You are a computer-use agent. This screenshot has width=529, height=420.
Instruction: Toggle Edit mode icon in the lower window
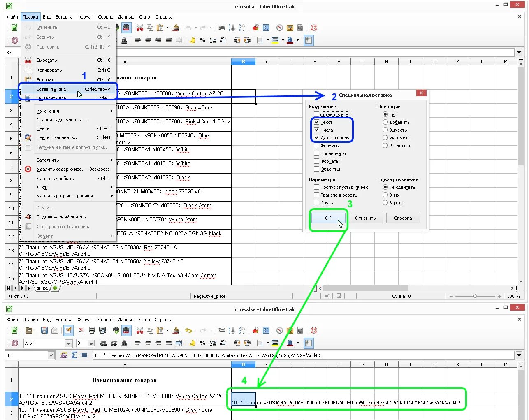pyautogui.click(x=69, y=330)
